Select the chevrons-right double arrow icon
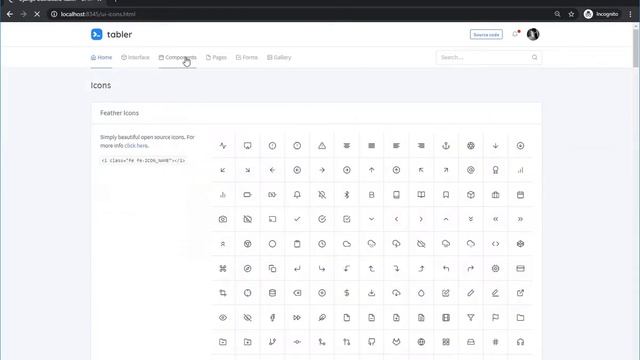Viewport: 640px width, 360px height. point(520,219)
